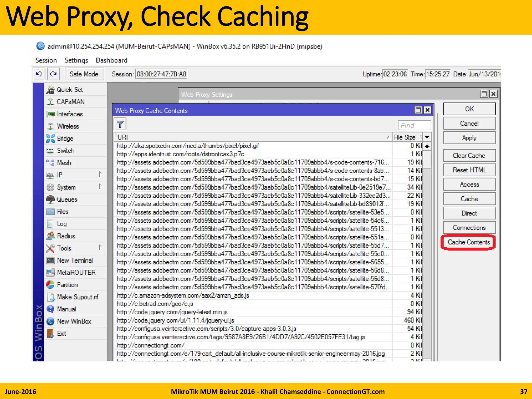The height and width of the screenshot is (399, 532).
Task: Click the Cache Contents button
Action: point(469,242)
